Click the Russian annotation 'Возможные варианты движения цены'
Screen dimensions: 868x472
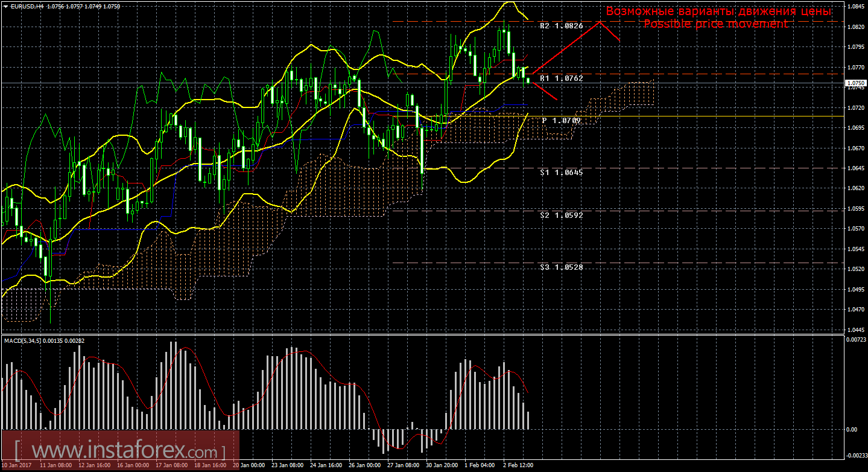(x=718, y=11)
